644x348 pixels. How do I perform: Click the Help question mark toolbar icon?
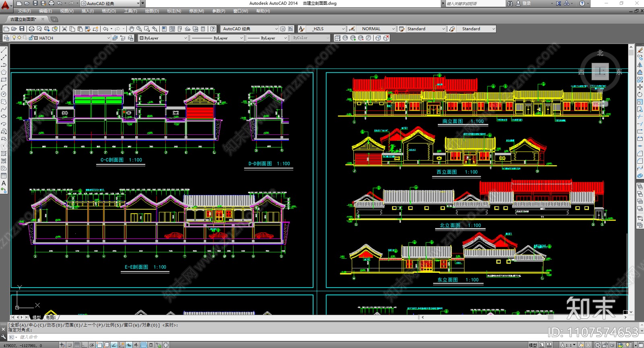(x=213, y=29)
